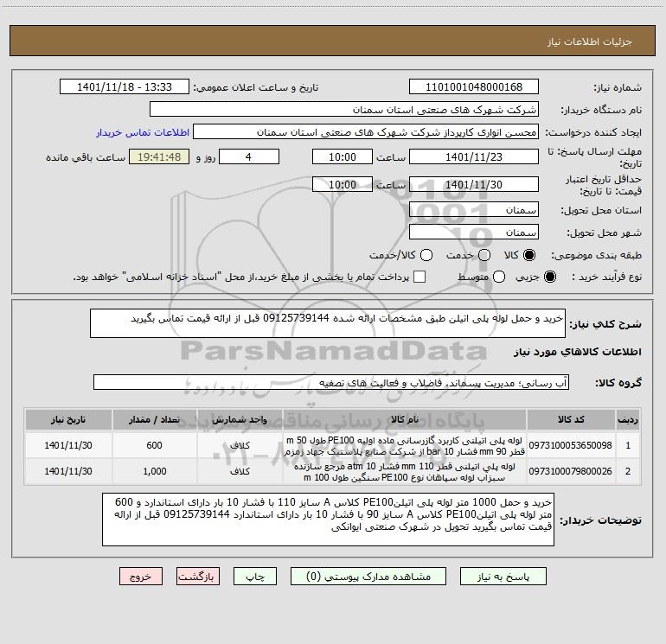Select the کالا/خدمت radio button
The image size is (666, 644).
[426, 255]
